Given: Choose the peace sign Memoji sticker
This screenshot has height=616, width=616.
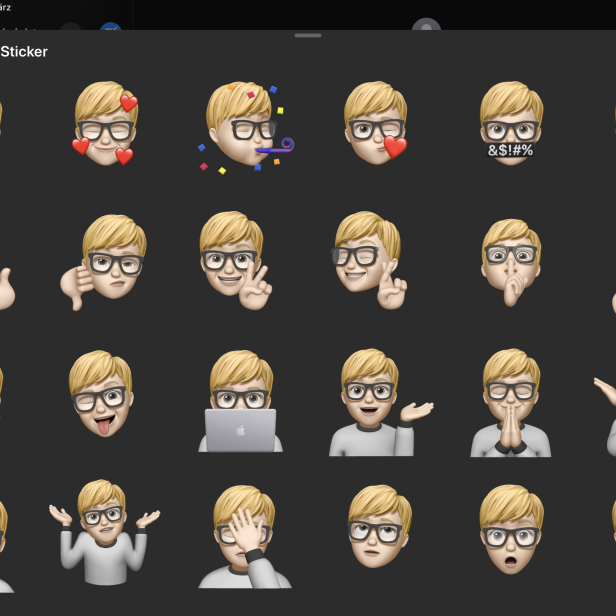Looking at the screenshot, I should click(x=236, y=260).
